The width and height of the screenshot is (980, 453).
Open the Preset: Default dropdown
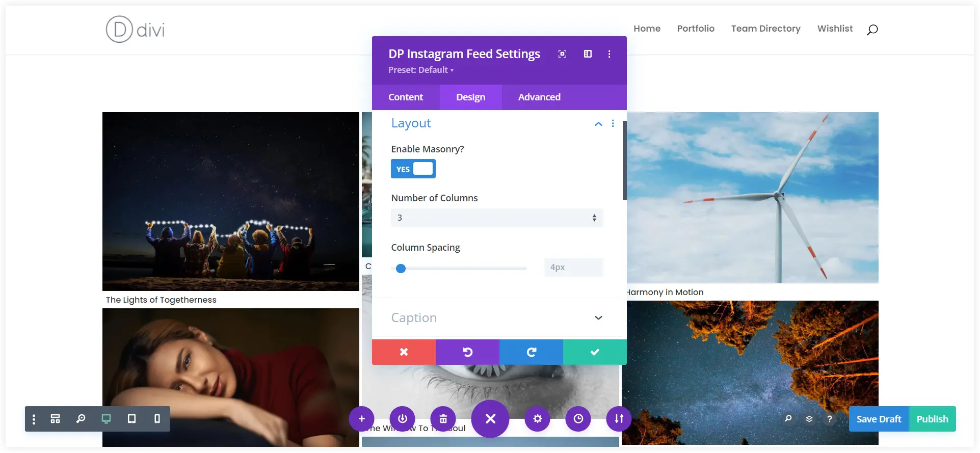tap(421, 70)
